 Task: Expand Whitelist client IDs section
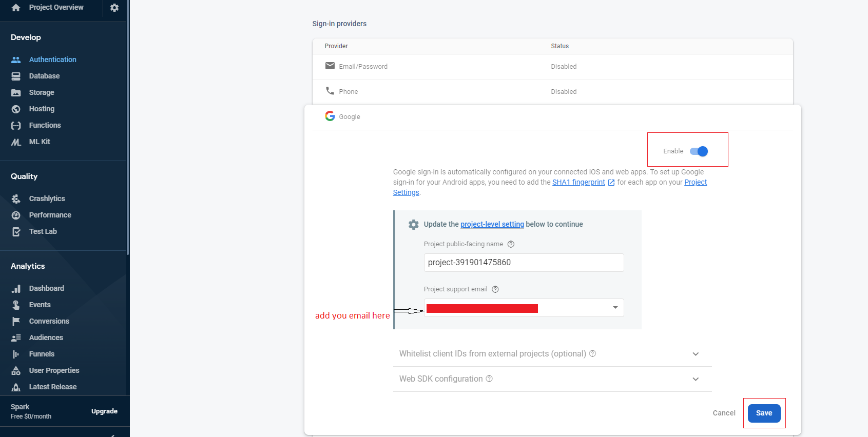click(x=552, y=354)
